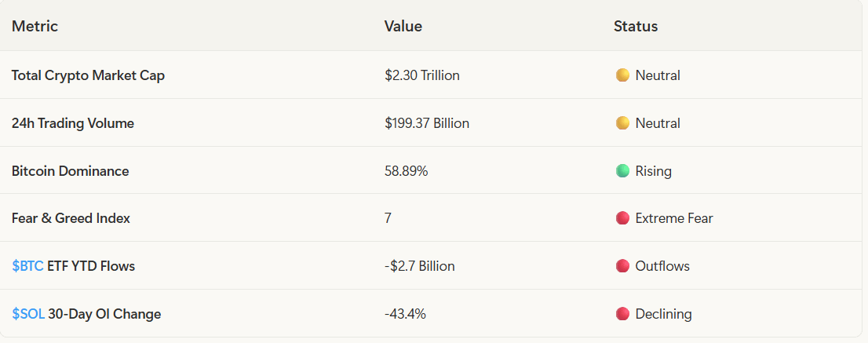
Task: Click the yellow icon beside 24h Trading Volume status
Action: pyautogui.click(x=622, y=123)
